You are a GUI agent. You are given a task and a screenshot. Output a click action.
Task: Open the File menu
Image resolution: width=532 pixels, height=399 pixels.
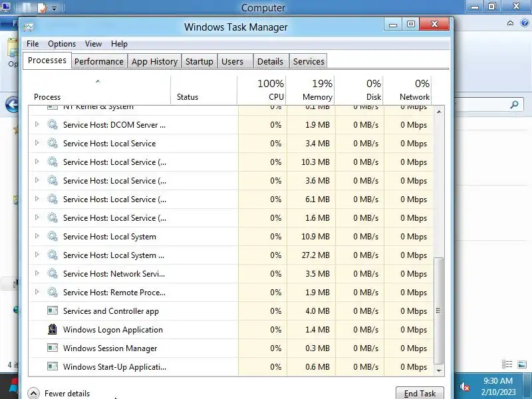coord(33,44)
